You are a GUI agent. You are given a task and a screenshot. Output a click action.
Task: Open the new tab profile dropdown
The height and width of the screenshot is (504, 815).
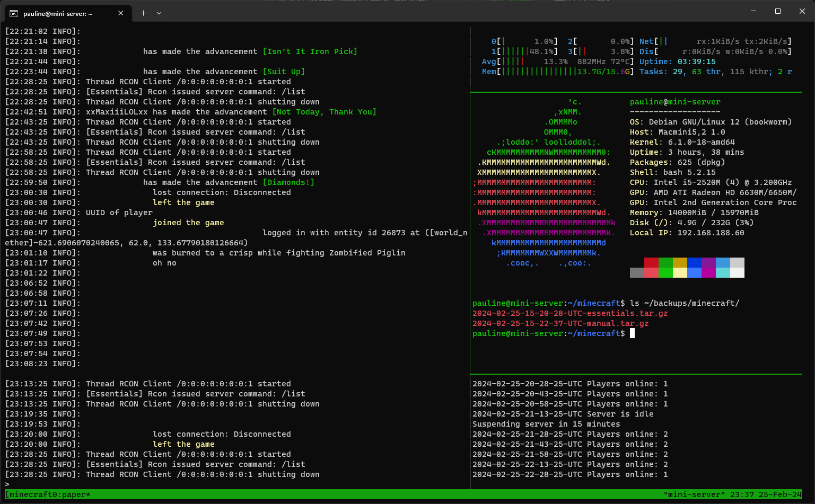point(159,13)
